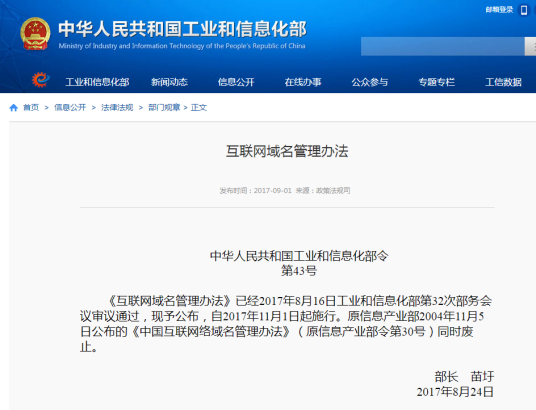Screen dimensions: 536x410
Task: Click the article title 互联网域名管理办法
Action: click(x=287, y=151)
